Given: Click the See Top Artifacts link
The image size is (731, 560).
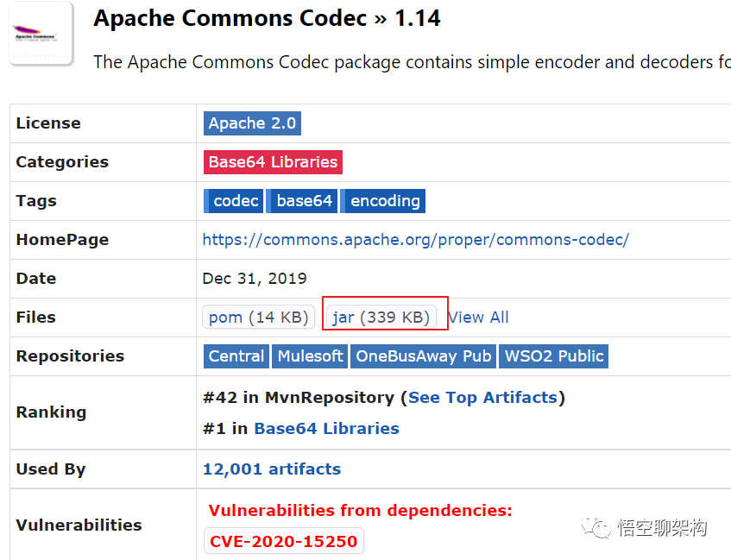Looking at the screenshot, I should [482, 398].
